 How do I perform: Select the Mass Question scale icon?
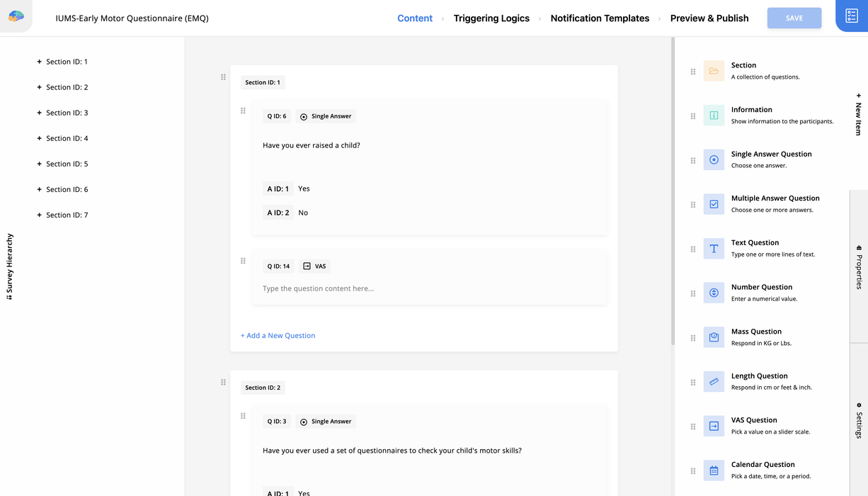coord(713,337)
